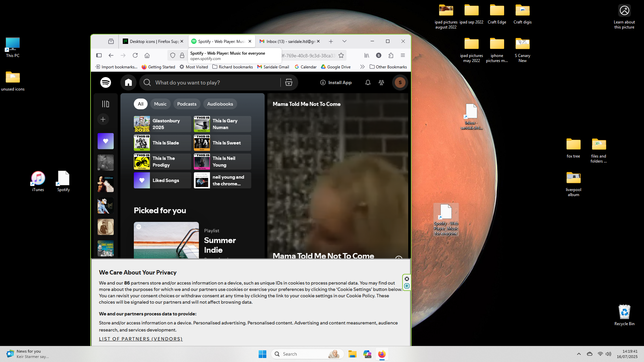Select the Audiobooks filter chip

[x=220, y=104]
